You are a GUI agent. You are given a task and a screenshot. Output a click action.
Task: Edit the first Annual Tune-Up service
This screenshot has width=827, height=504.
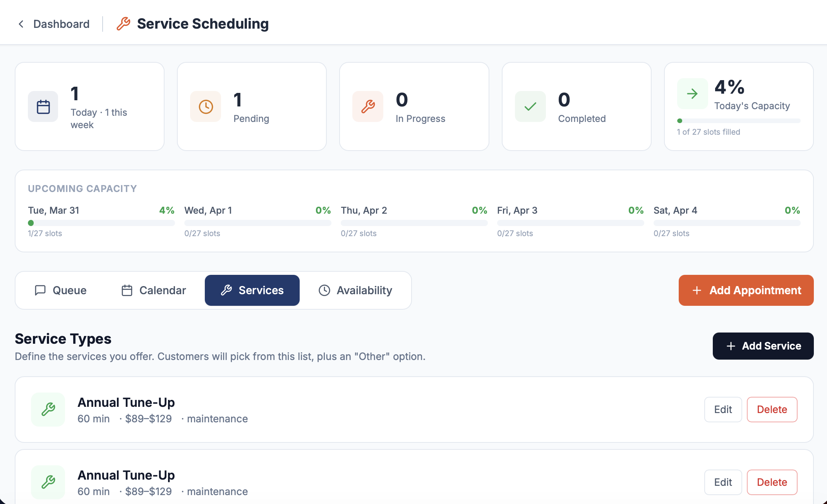[722, 409]
